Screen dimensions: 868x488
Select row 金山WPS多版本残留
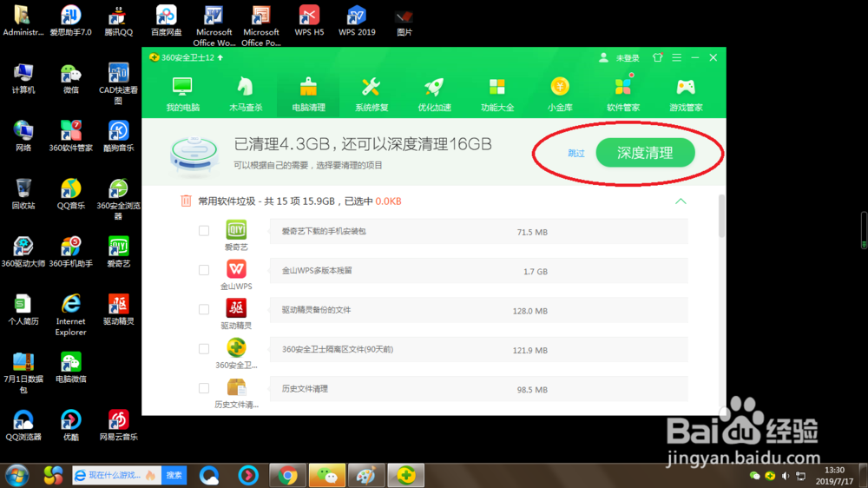(x=479, y=271)
